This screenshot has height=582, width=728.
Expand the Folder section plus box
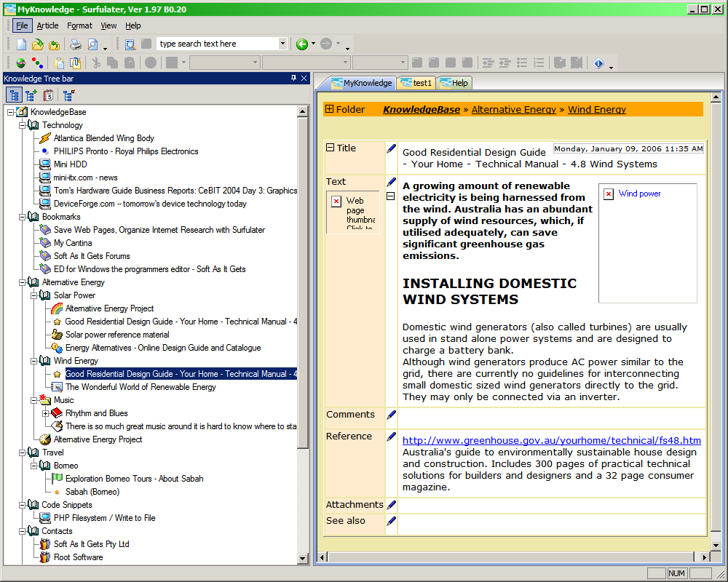[329, 109]
